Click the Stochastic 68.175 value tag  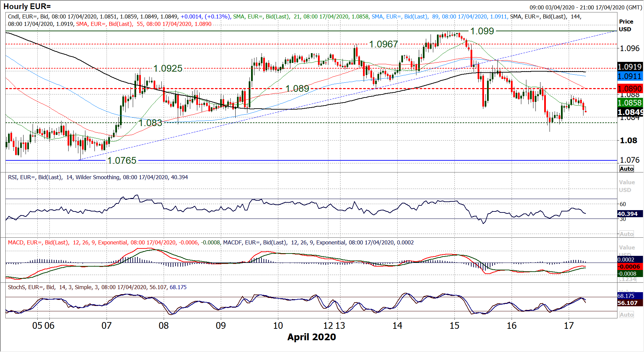click(x=630, y=296)
